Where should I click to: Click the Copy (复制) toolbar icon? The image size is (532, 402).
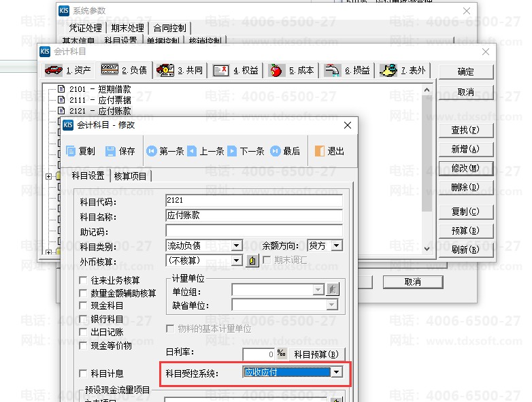81,151
